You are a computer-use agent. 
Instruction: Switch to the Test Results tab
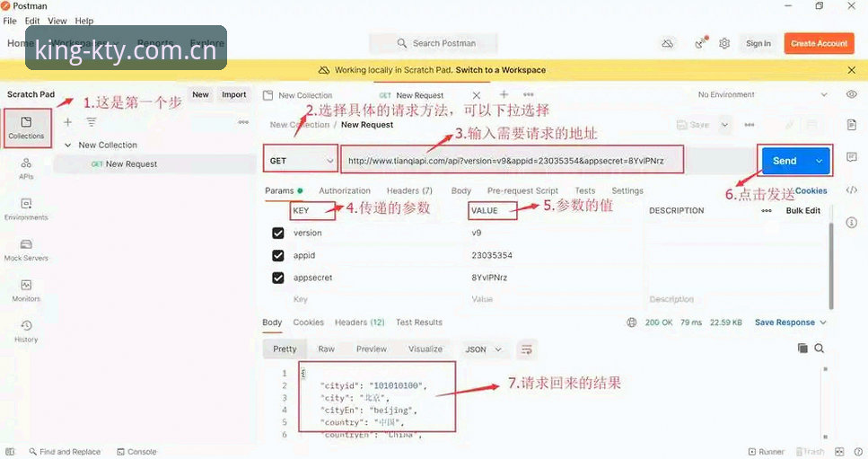tap(419, 322)
